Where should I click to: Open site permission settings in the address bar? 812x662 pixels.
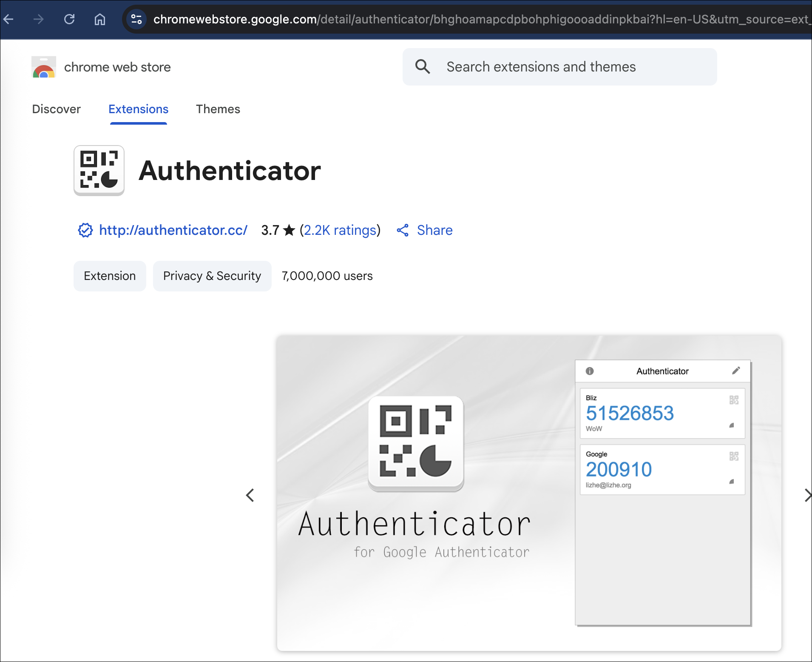pos(136,19)
